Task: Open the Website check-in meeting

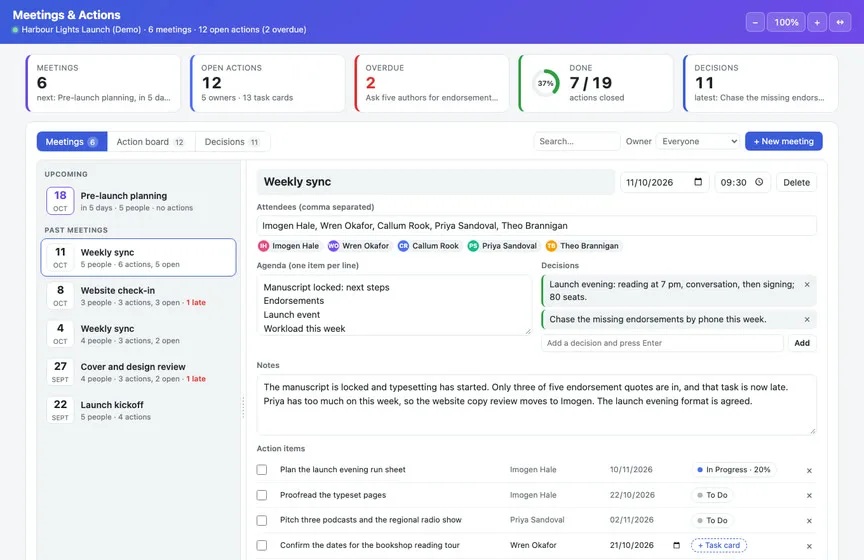Action: tap(138, 295)
